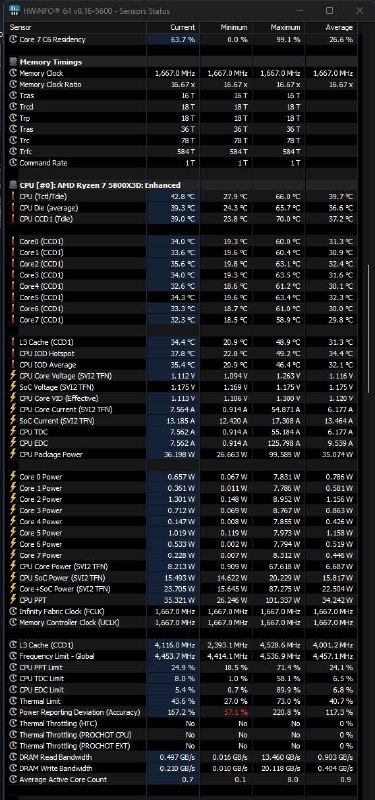Image resolution: width=375 pixels, height=800 pixels.
Task: Click the icon beside Average Active Core Count
Action: (13, 780)
